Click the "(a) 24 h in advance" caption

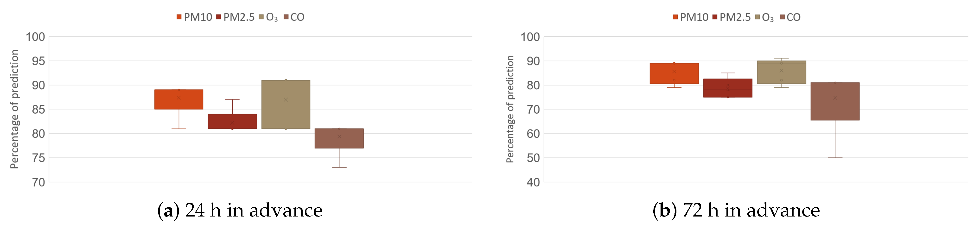[x=240, y=210]
